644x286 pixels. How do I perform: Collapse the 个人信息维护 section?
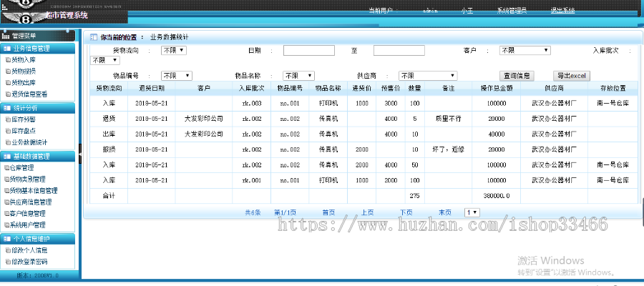point(38,239)
